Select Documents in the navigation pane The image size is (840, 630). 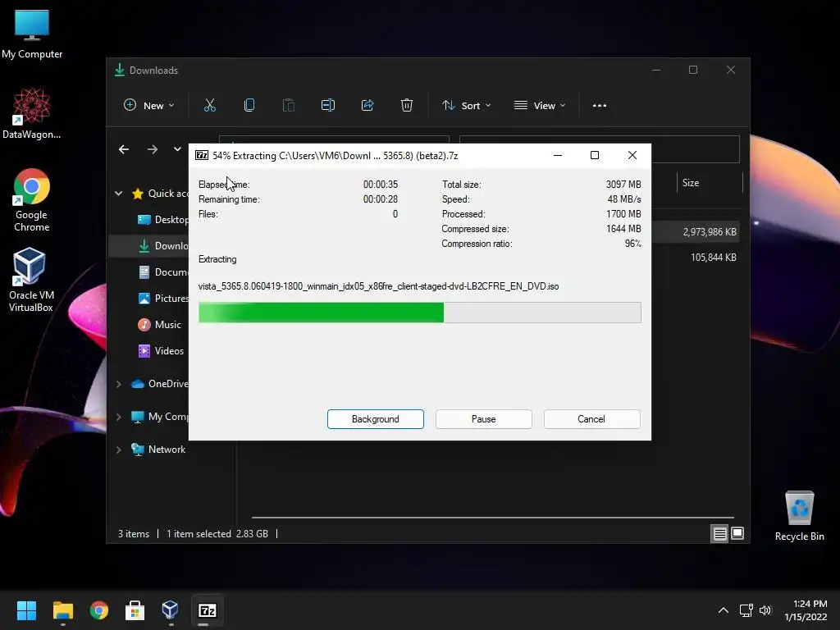163,272
